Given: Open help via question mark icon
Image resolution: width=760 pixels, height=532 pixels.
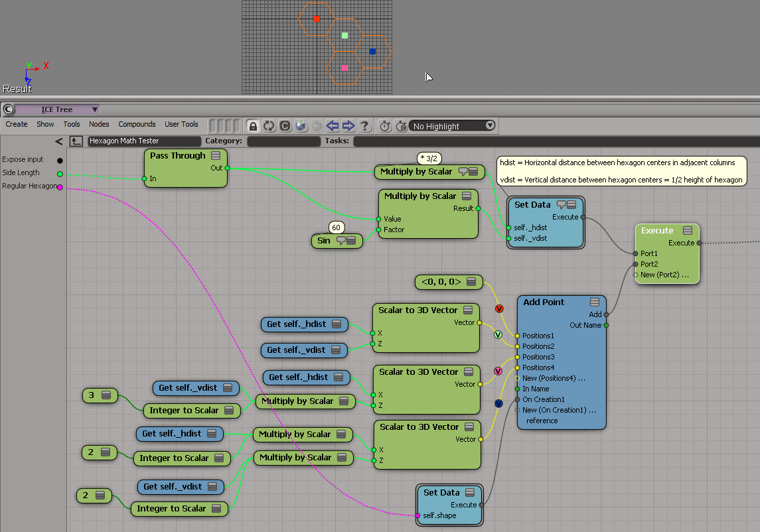Looking at the screenshot, I should pyautogui.click(x=364, y=126).
